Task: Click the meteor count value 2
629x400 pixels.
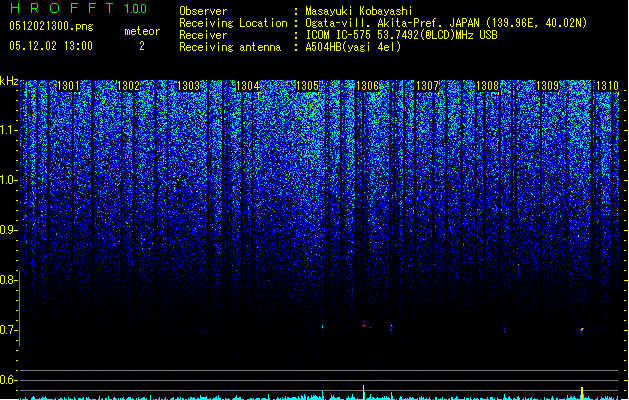Action: 142,46
